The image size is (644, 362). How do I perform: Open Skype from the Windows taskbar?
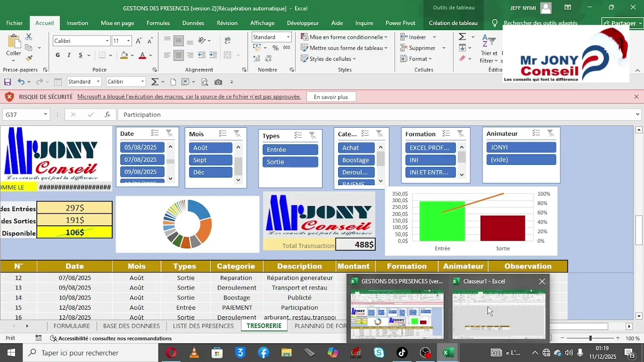(379, 353)
